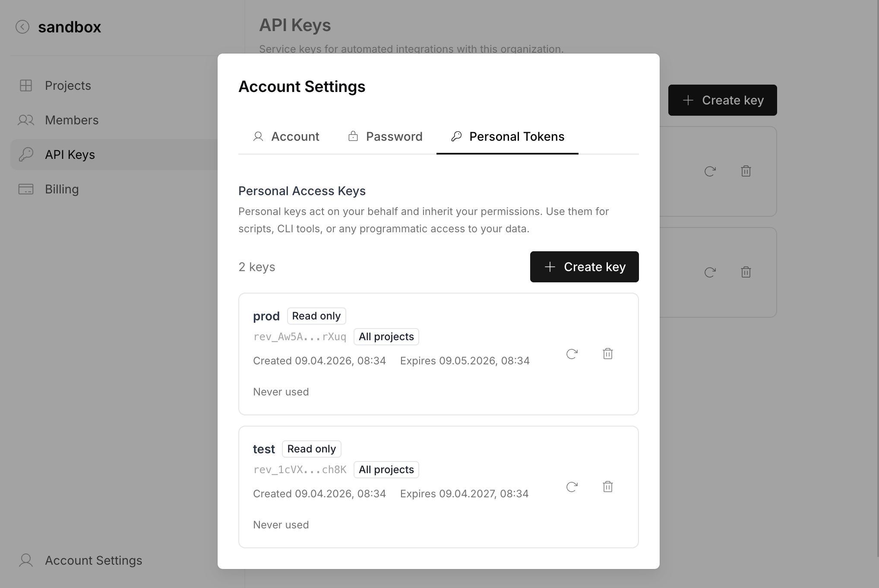
Task: Select sandbox in the sidebar header
Action: pyautogui.click(x=70, y=27)
